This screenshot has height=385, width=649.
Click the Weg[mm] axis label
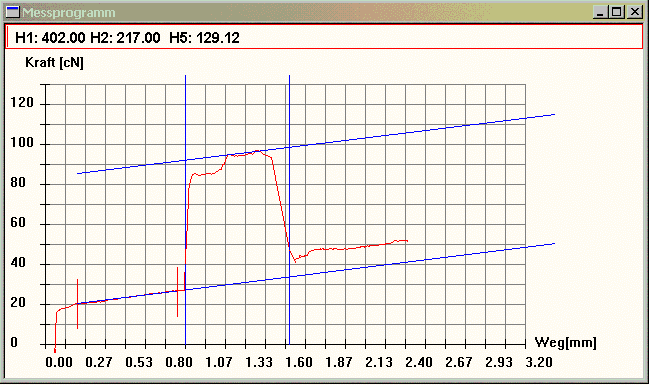point(565,342)
